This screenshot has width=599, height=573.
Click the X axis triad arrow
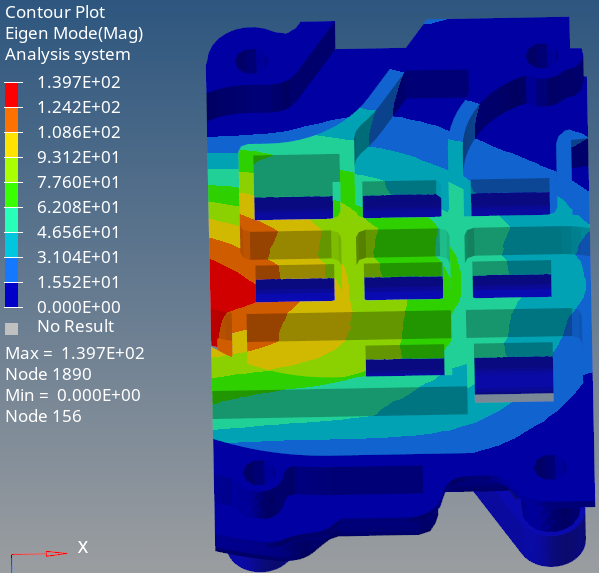[39, 554]
